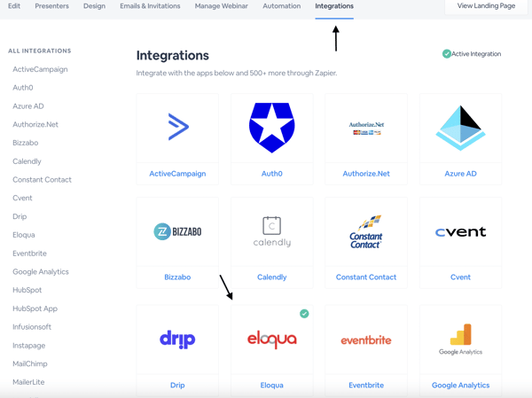Select Authorize.Net in the sidebar list
This screenshot has height=398, width=532.
pos(35,124)
